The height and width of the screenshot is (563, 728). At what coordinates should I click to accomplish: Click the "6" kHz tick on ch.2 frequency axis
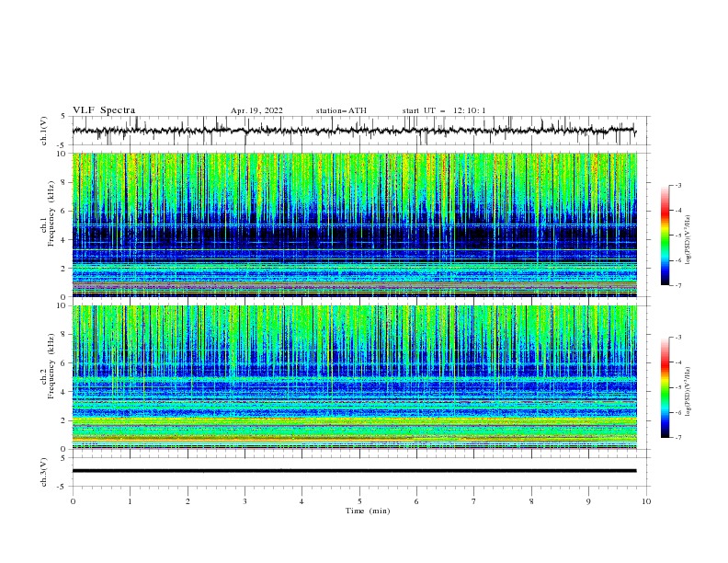coord(63,363)
